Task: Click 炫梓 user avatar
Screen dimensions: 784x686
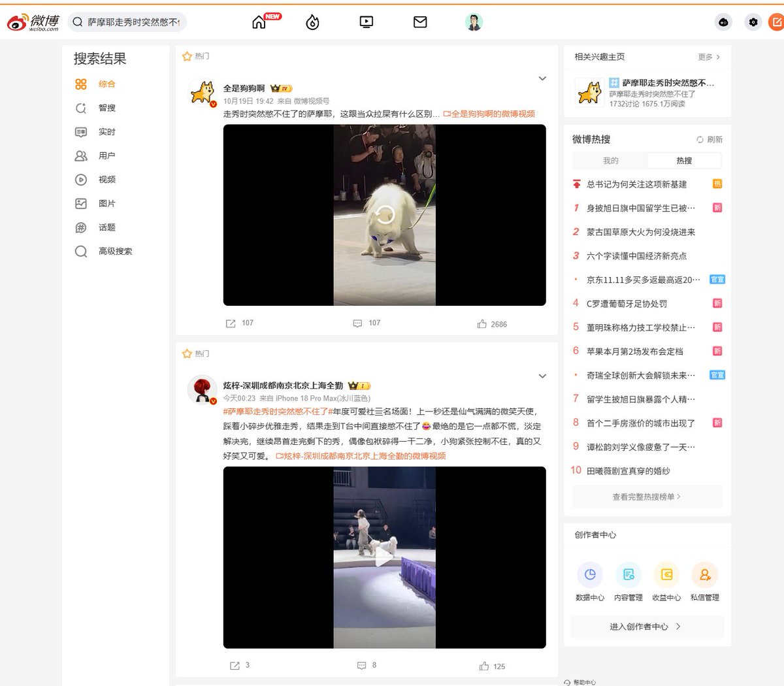Action: (x=203, y=390)
